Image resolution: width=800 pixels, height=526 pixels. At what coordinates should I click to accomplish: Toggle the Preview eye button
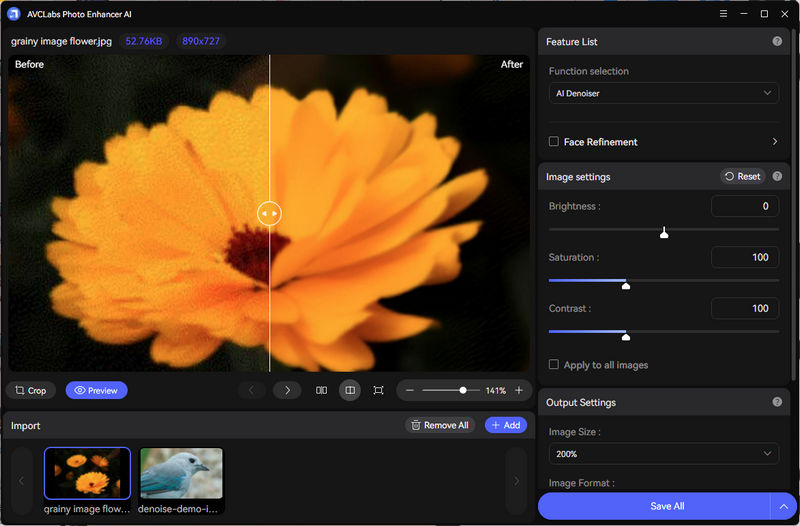(x=96, y=390)
